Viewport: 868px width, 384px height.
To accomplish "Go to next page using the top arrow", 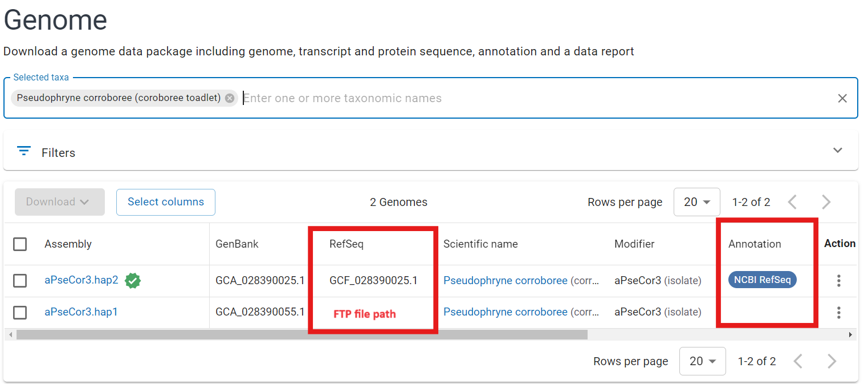I will coord(826,201).
